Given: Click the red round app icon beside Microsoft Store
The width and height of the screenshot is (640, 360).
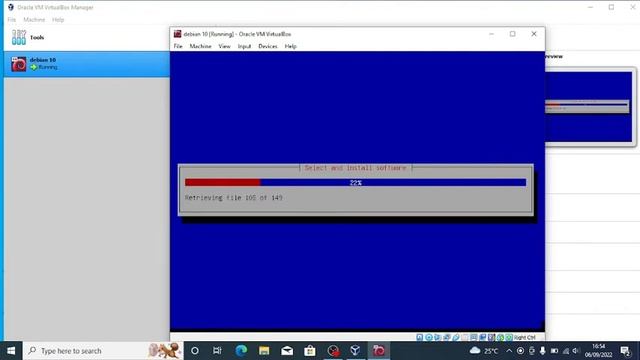Looking at the screenshot, I should (x=333, y=351).
